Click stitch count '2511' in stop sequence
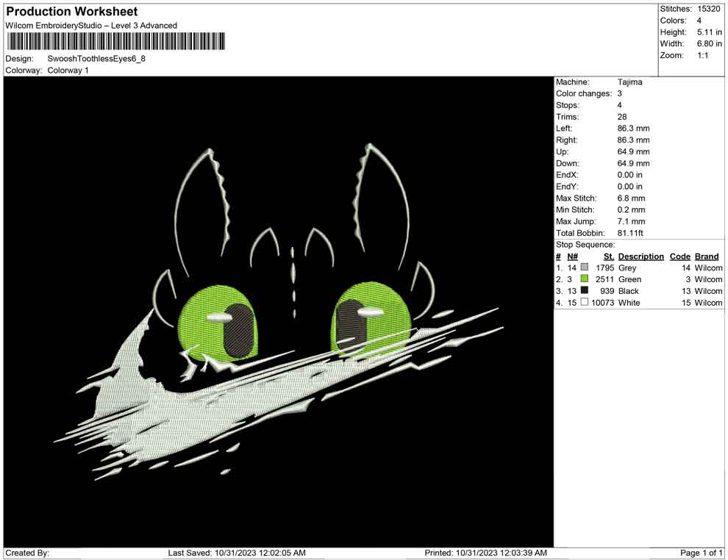 (x=604, y=279)
